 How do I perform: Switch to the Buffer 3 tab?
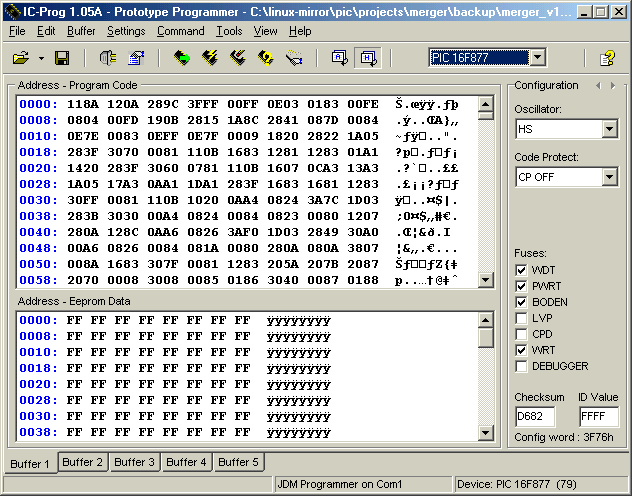click(x=134, y=462)
